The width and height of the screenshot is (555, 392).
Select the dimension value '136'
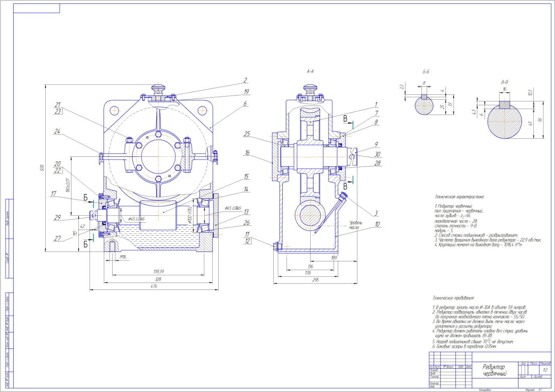310,266
